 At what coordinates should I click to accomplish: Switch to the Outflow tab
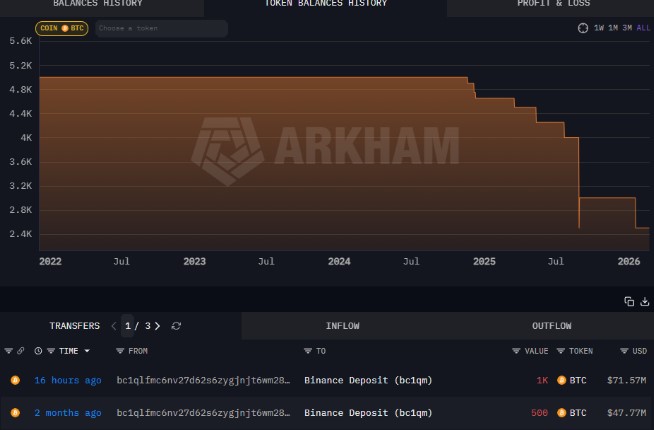pyautogui.click(x=551, y=326)
